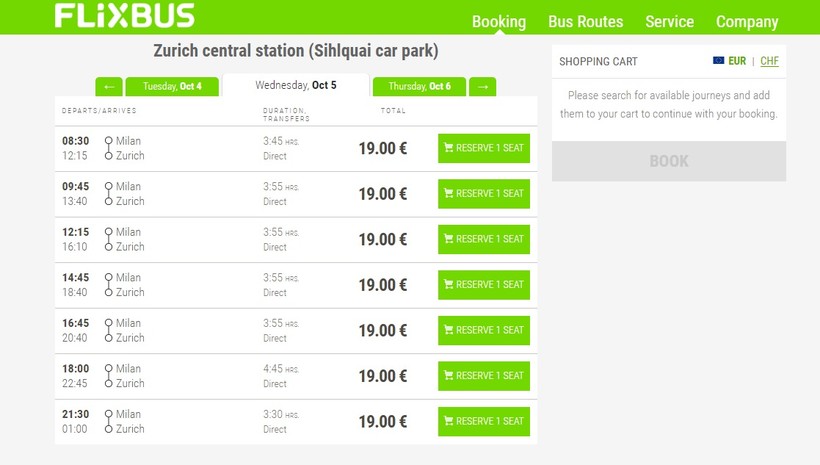Image resolution: width=820 pixels, height=465 pixels.
Task: Reserve 1 seat on 09:45 departure
Action: coord(484,193)
